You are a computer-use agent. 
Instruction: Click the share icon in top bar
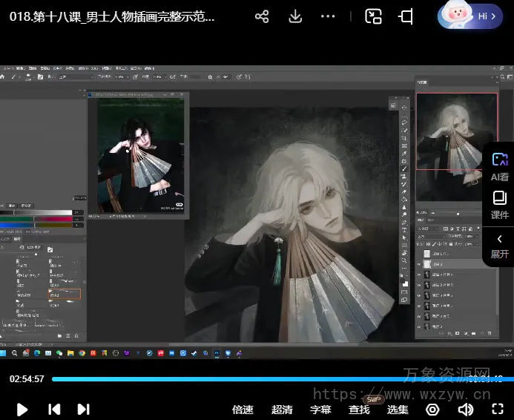[262, 16]
